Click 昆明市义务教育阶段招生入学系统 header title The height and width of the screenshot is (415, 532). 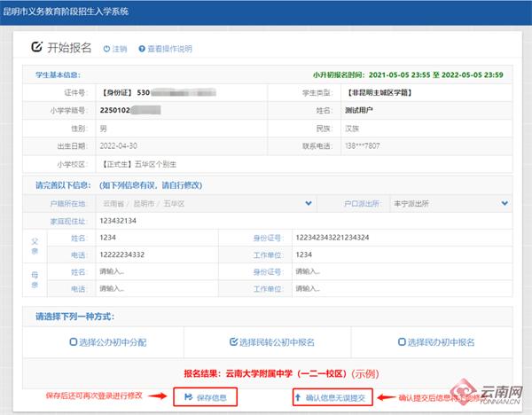pos(66,12)
